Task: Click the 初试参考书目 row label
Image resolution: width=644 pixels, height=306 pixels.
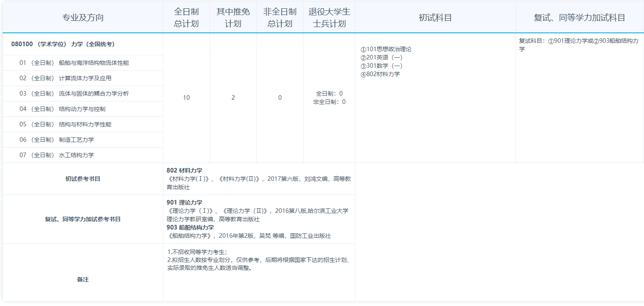Action: [83, 179]
